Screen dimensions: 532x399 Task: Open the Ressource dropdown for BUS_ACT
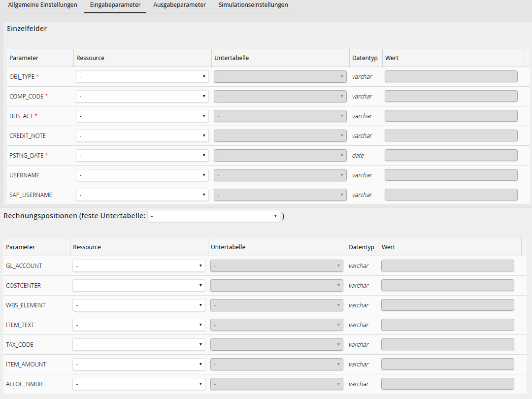tap(142, 116)
